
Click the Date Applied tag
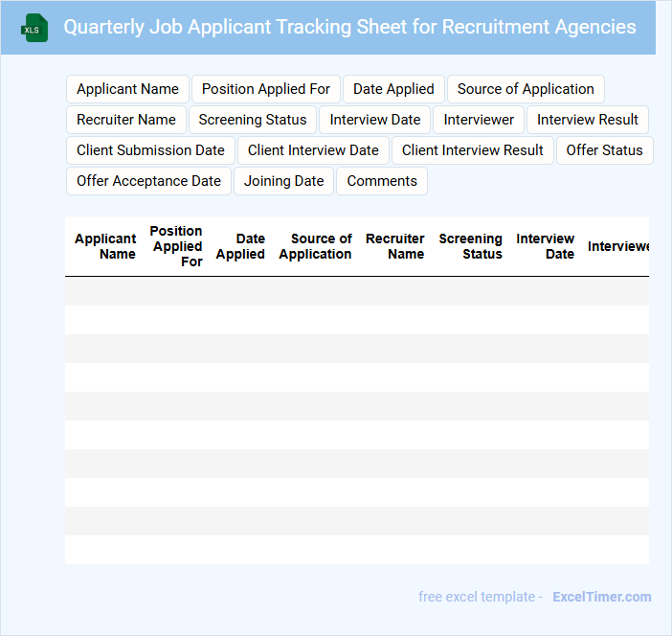[x=393, y=89]
